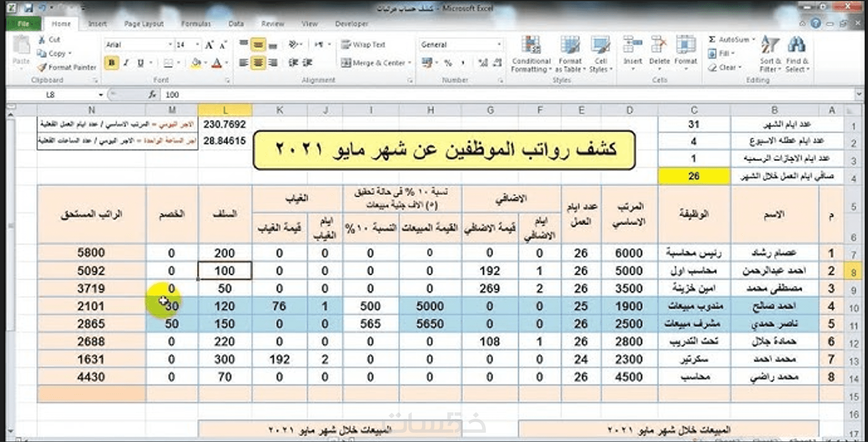Open the Data ribbon tab

click(236, 24)
